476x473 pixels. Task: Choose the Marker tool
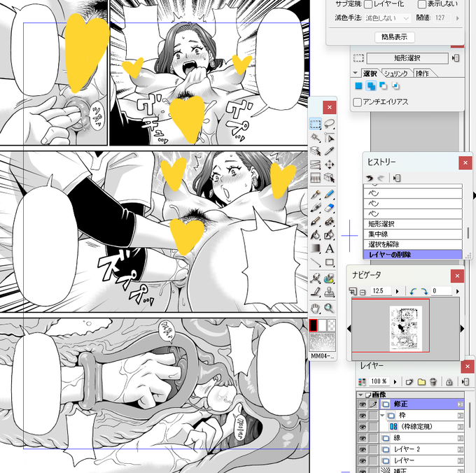316,208
